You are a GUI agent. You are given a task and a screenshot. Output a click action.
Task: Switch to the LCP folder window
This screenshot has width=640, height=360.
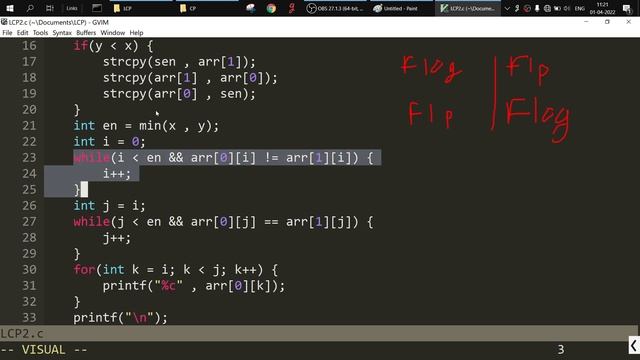[141, 8]
